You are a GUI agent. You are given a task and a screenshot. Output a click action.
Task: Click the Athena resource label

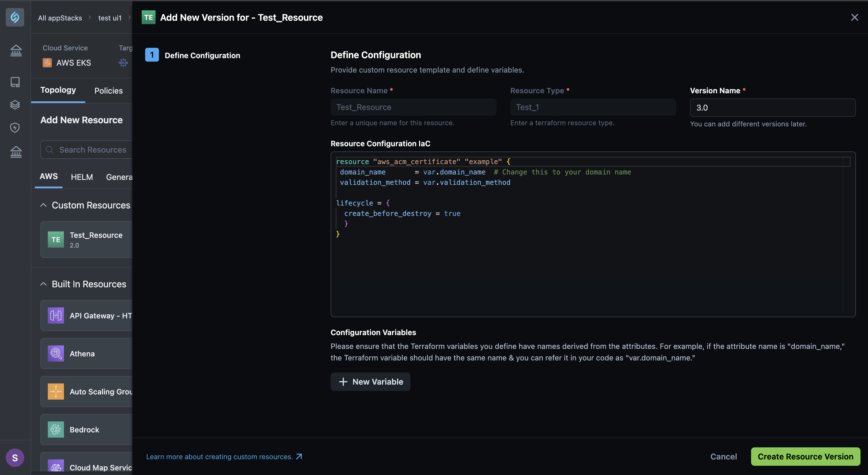tap(82, 354)
